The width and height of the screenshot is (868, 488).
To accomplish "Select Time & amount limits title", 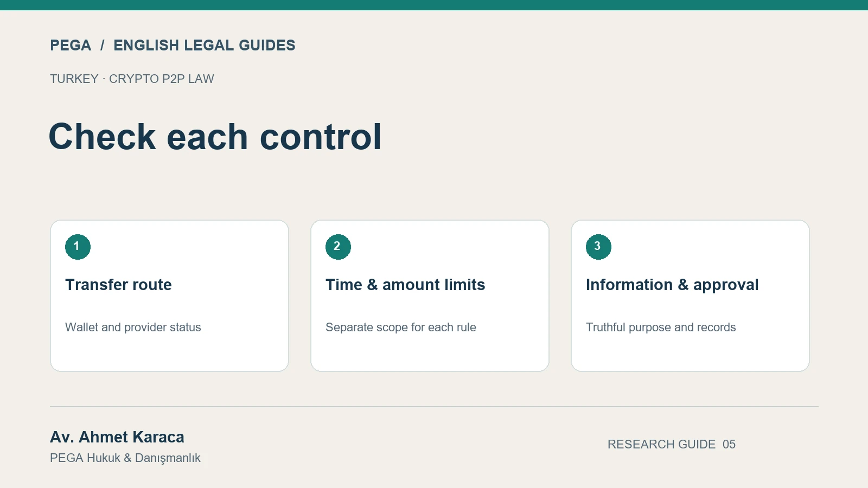I will 405,285.
